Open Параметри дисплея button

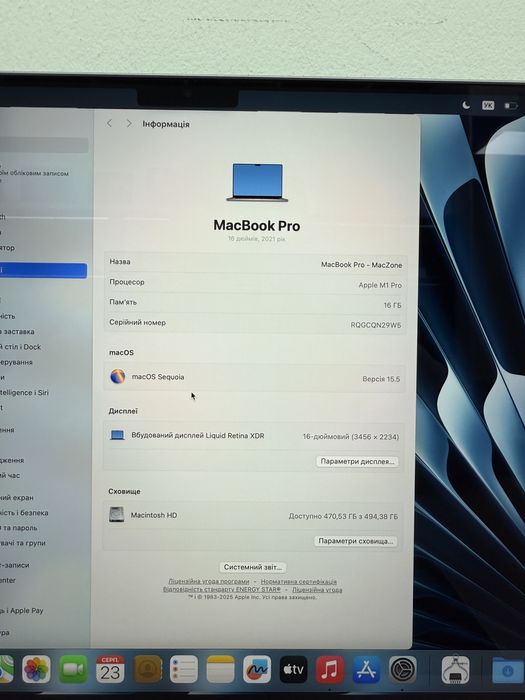coord(357,461)
